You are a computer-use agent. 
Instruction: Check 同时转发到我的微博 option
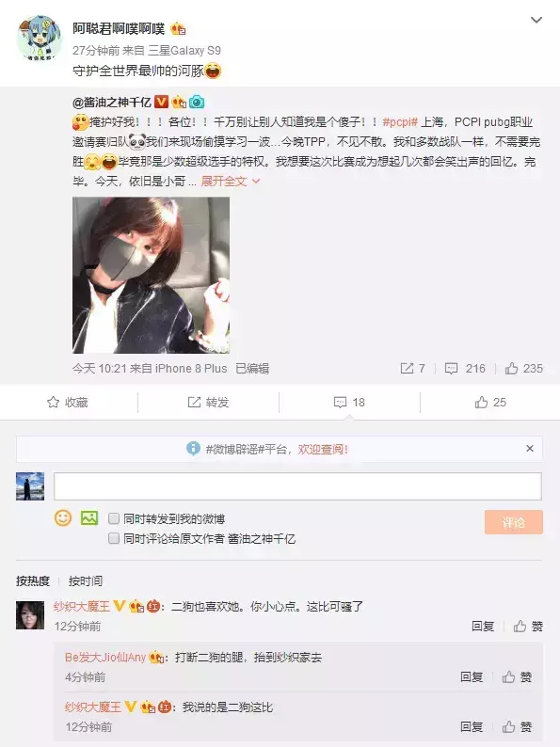click(x=114, y=518)
